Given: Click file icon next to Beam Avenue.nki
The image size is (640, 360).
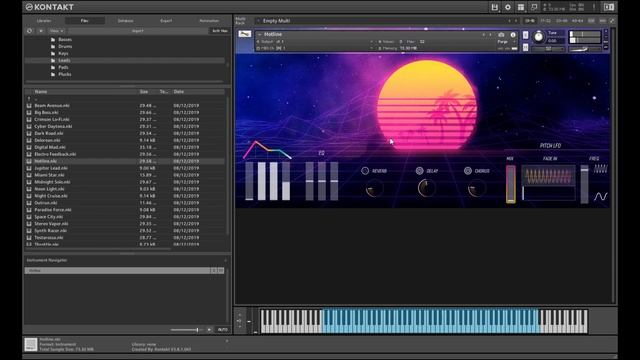Looking at the screenshot, I should point(29,106).
